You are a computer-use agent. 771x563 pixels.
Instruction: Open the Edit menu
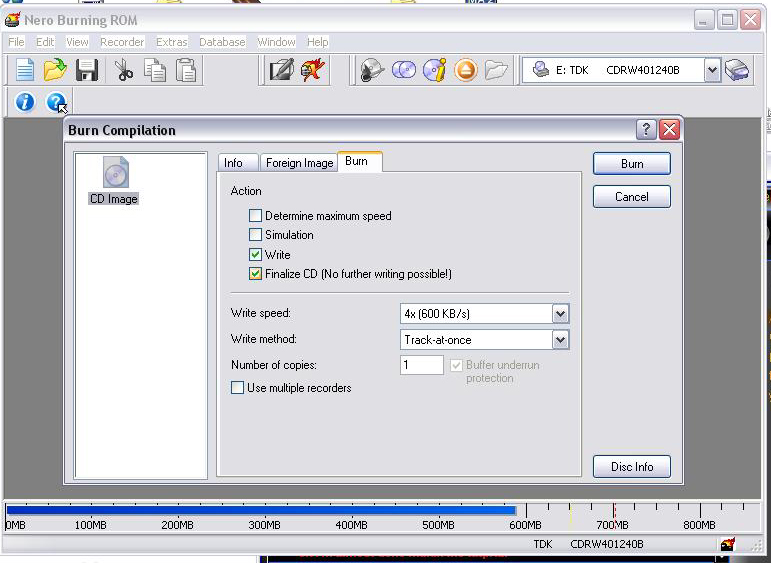(x=45, y=42)
